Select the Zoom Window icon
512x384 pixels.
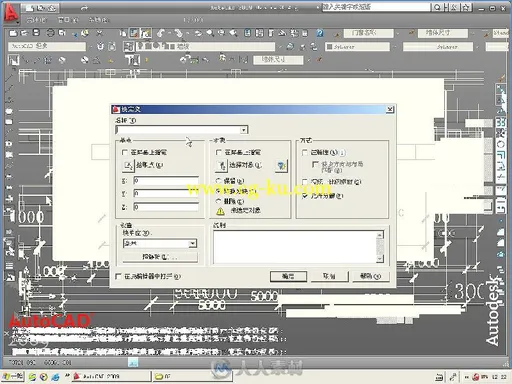221,33
